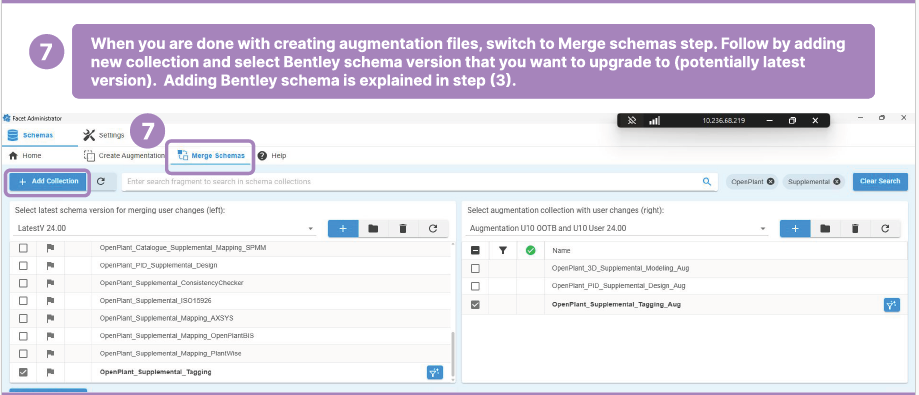919x395 pixels.
Task: Switch to Create Augmentation step
Action: pyautogui.click(x=125, y=156)
